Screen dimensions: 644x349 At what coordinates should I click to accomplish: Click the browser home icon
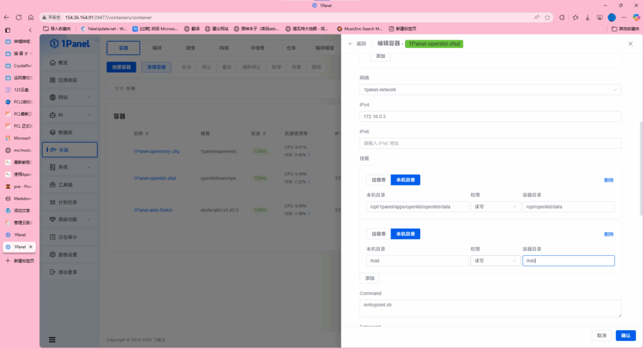(31, 17)
